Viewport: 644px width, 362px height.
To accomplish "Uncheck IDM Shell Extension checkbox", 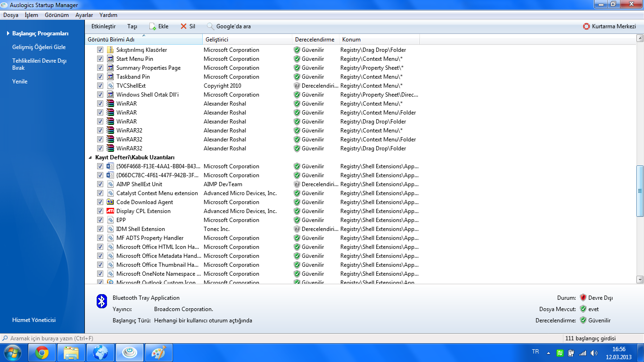I will point(100,229).
